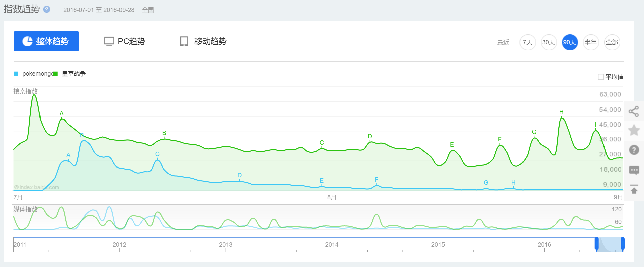Select the 整体趋势 tab
644x267 pixels.
pyautogui.click(x=46, y=41)
